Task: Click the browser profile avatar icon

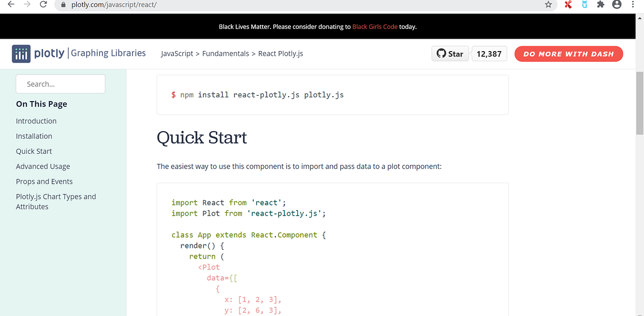Action: (617, 4)
